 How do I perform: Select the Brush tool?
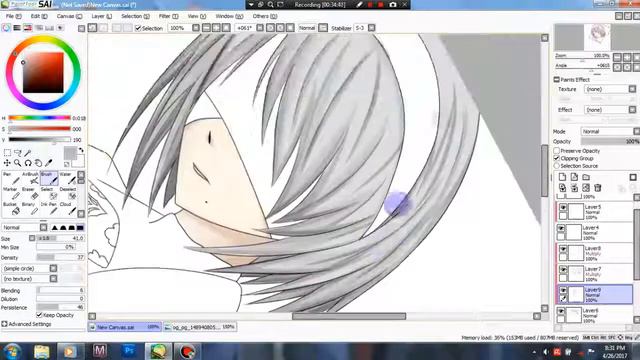point(49,178)
